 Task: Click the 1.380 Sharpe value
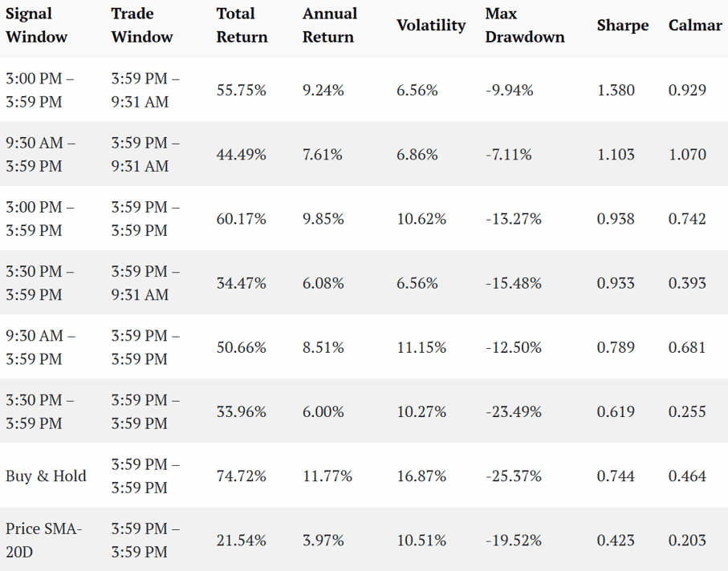[x=616, y=90]
